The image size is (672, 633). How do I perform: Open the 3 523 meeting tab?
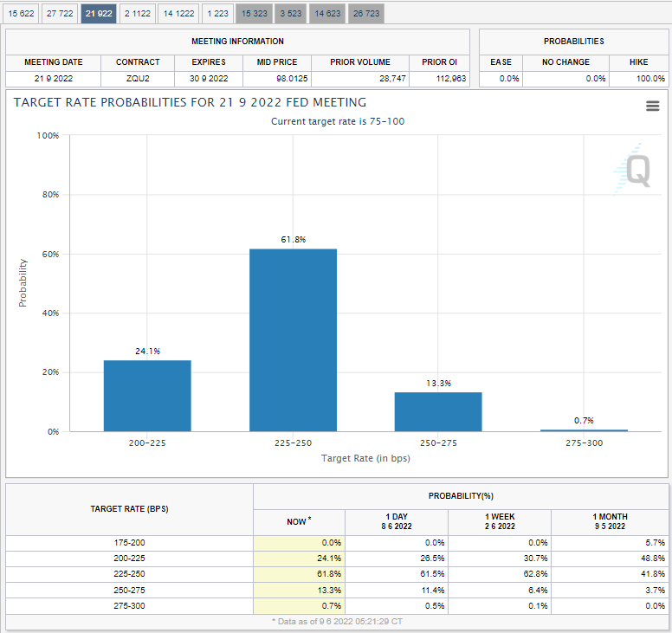pos(291,13)
